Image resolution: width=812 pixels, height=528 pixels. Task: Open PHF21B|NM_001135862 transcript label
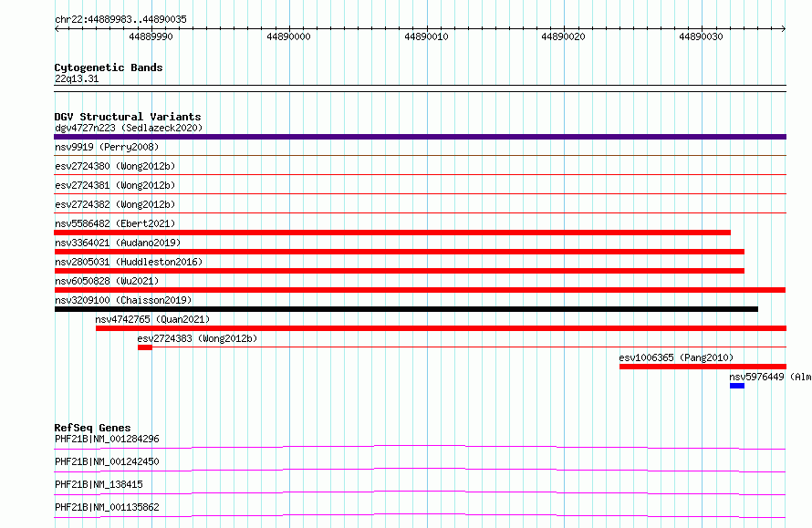tap(107, 507)
